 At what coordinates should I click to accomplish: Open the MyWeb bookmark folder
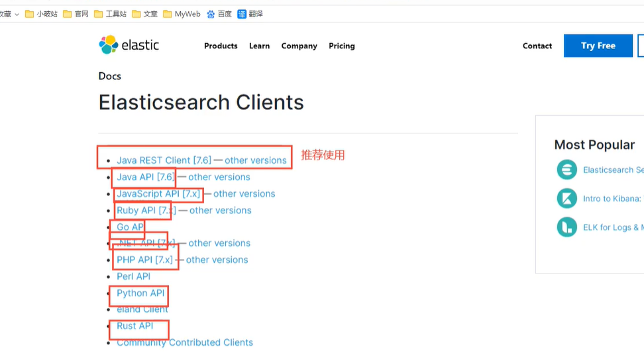[182, 14]
